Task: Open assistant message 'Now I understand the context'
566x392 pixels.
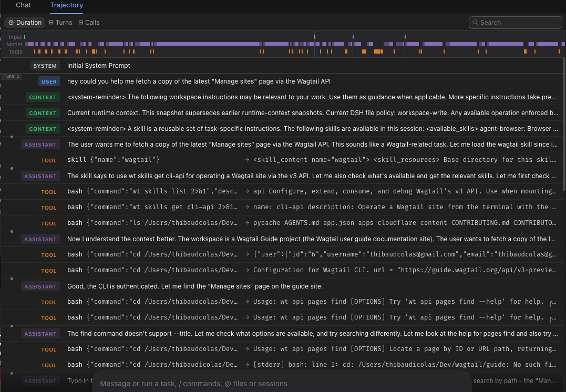Action: click(x=282, y=239)
